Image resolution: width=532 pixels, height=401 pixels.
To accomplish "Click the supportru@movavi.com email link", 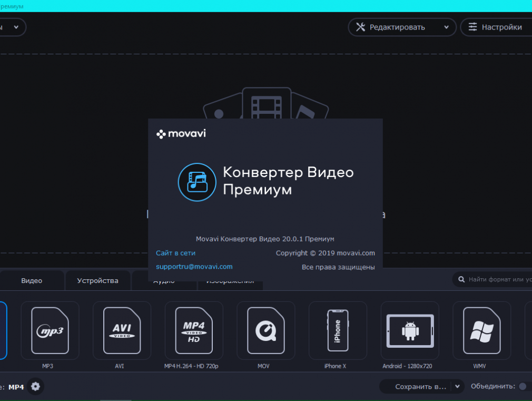I will click(x=194, y=267).
